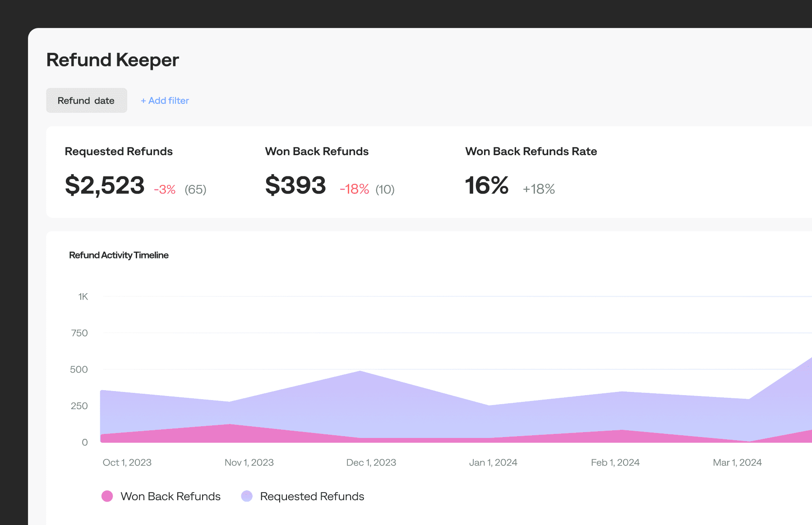The width and height of the screenshot is (812, 525).
Task: Select the Won Back Refunds metric card
Action: point(317,171)
